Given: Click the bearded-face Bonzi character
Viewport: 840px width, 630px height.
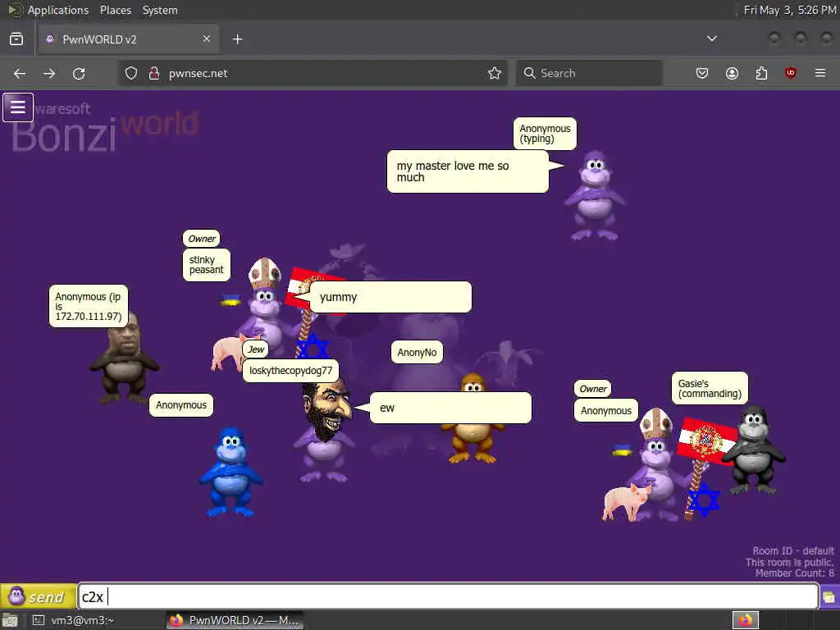Looking at the screenshot, I should [x=325, y=428].
